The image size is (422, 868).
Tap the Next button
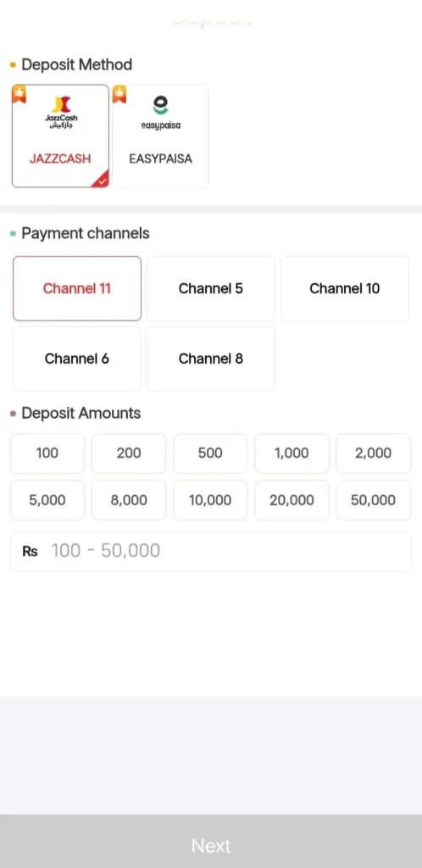pos(211,845)
